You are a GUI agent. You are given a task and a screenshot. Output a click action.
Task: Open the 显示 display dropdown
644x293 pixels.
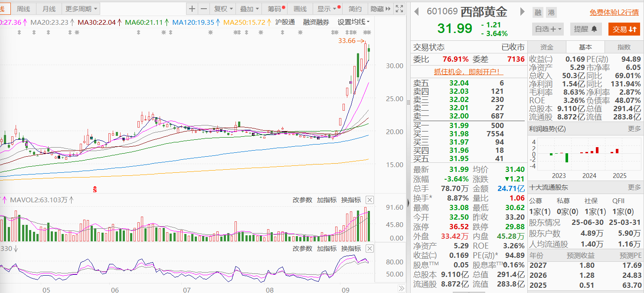coord(327,9)
